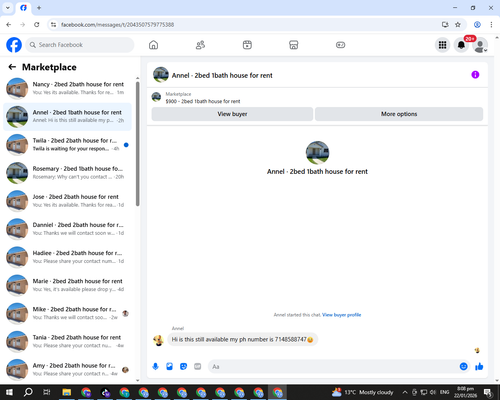Open Twila 2bed 2bath conversation

click(67, 145)
